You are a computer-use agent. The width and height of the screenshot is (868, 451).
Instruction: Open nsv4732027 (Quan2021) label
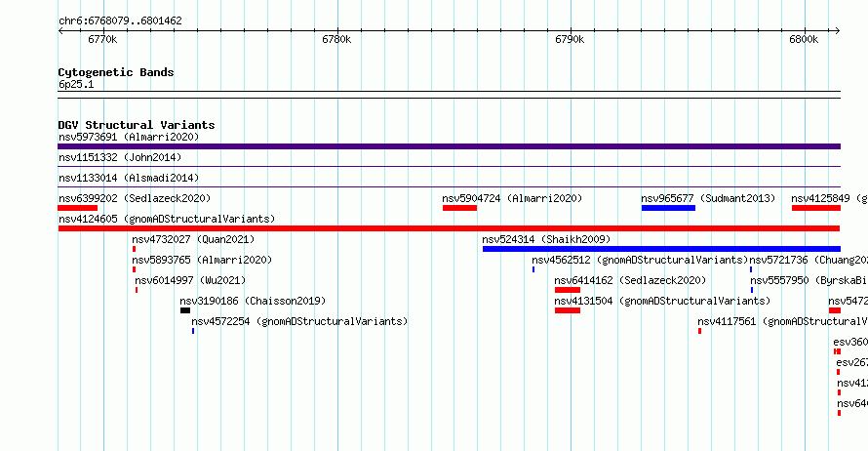(x=193, y=239)
